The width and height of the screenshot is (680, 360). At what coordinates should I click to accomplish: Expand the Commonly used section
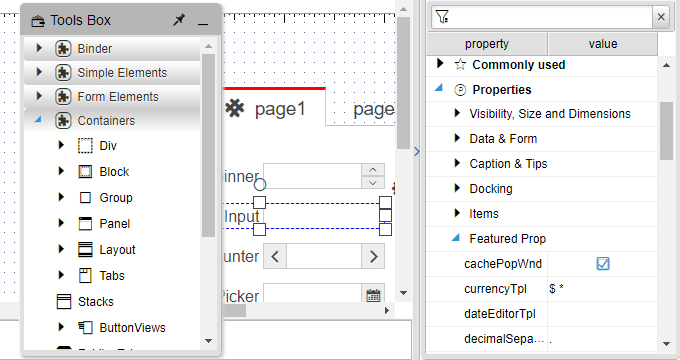pyautogui.click(x=440, y=63)
